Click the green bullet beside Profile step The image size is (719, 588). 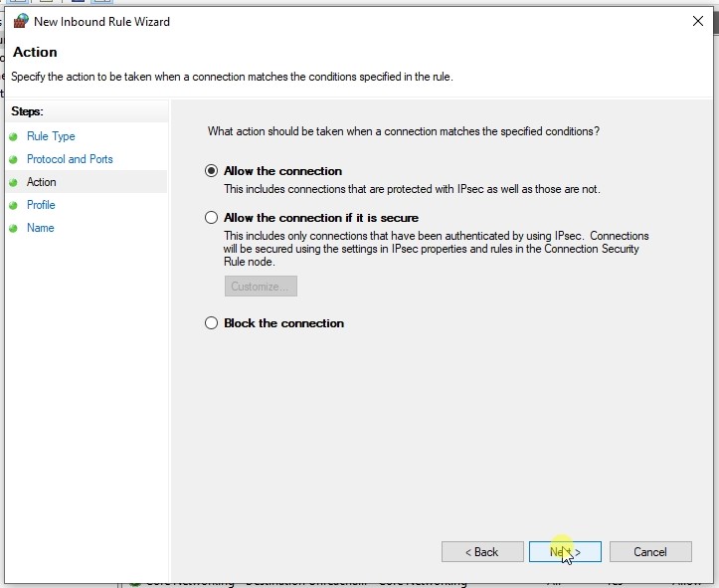[x=14, y=206]
